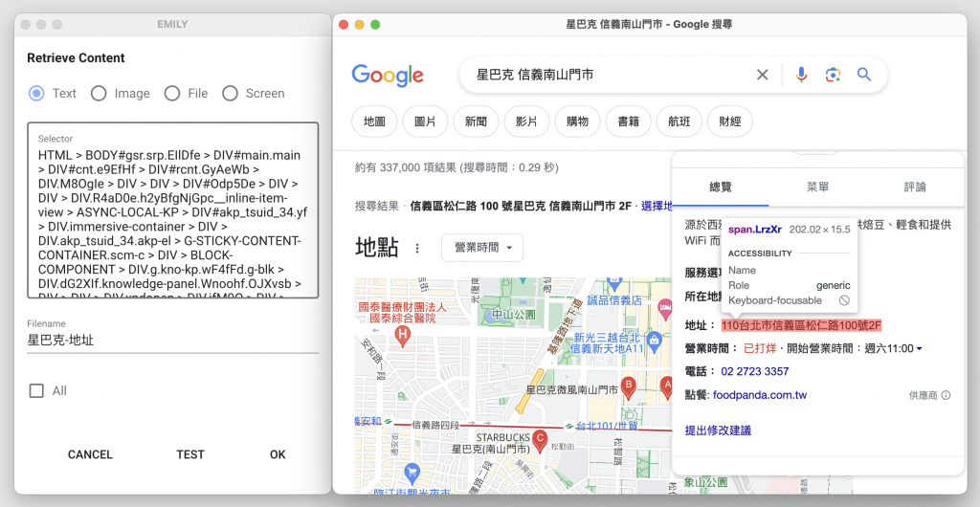Open the 財經 filter chip
This screenshot has width=980, height=507.
[x=729, y=121]
